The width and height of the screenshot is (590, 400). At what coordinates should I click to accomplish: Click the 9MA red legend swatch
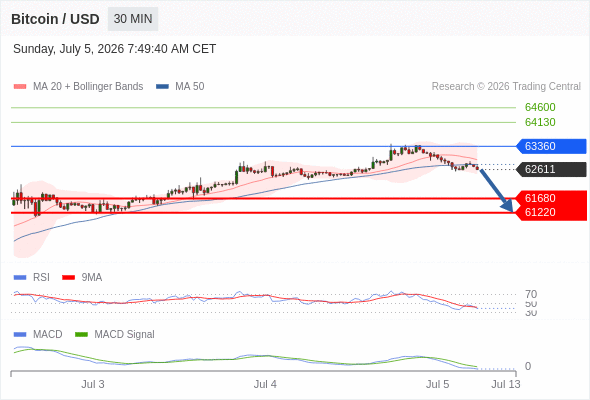pos(68,278)
